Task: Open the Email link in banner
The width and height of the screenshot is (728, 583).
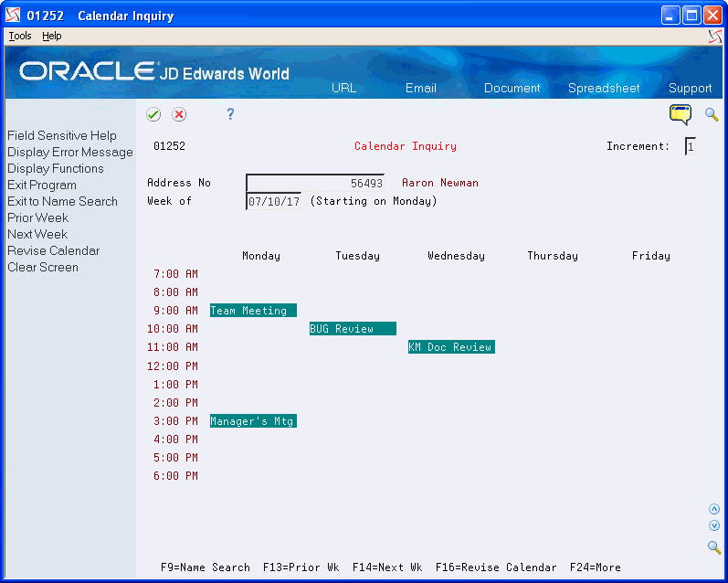Action: pos(421,89)
